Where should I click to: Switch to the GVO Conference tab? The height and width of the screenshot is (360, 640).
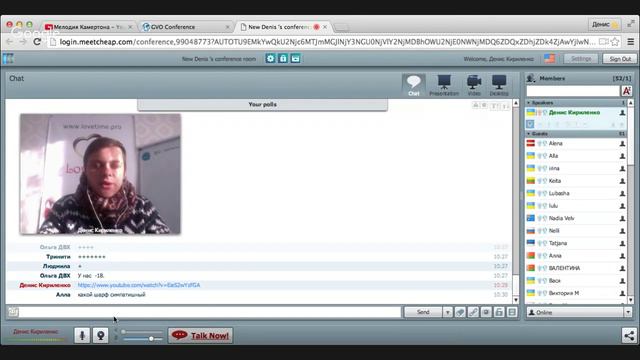pyautogui.click(x=186, y=27)
